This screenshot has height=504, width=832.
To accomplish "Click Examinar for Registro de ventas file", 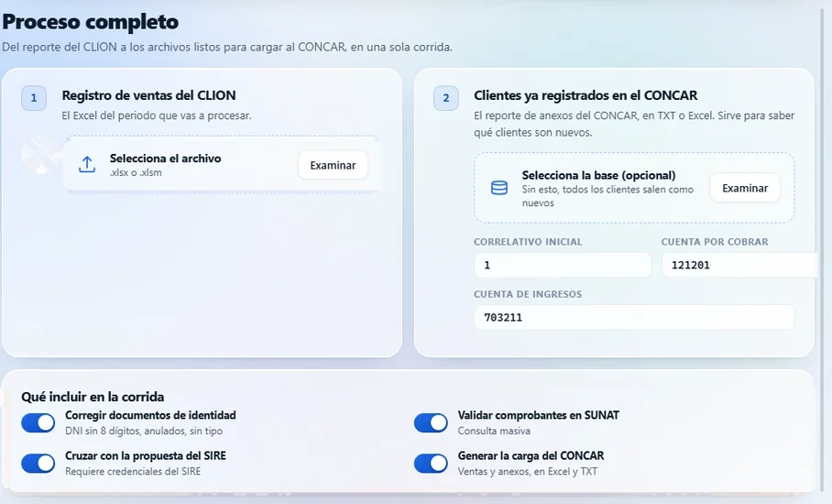I will click(x=333, y=165).
